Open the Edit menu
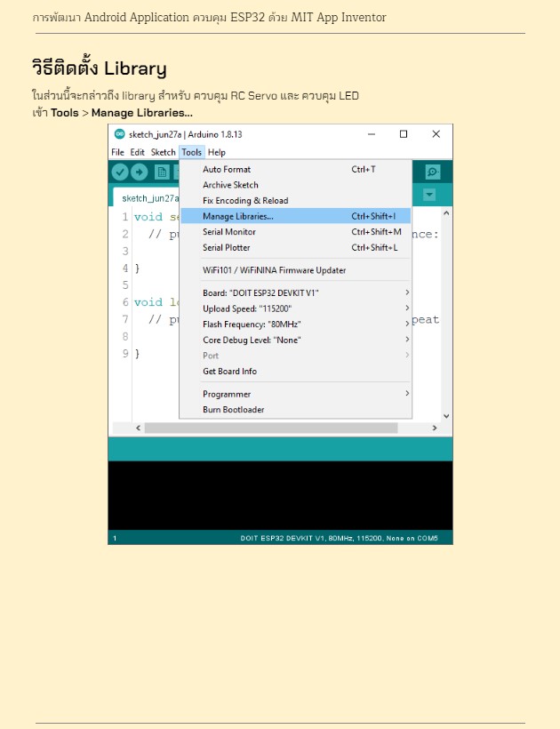The image size is (560, 729). (137, 152)
